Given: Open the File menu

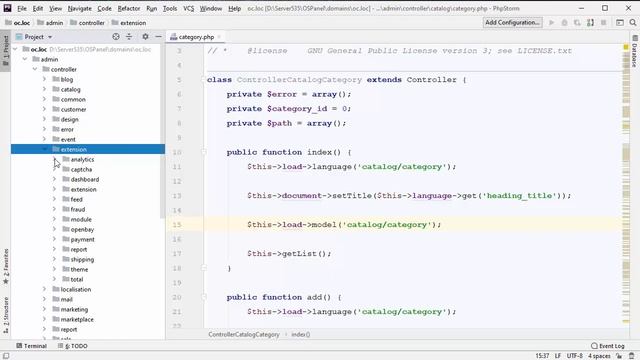Looking at the screenshot, I should [22, 8].
